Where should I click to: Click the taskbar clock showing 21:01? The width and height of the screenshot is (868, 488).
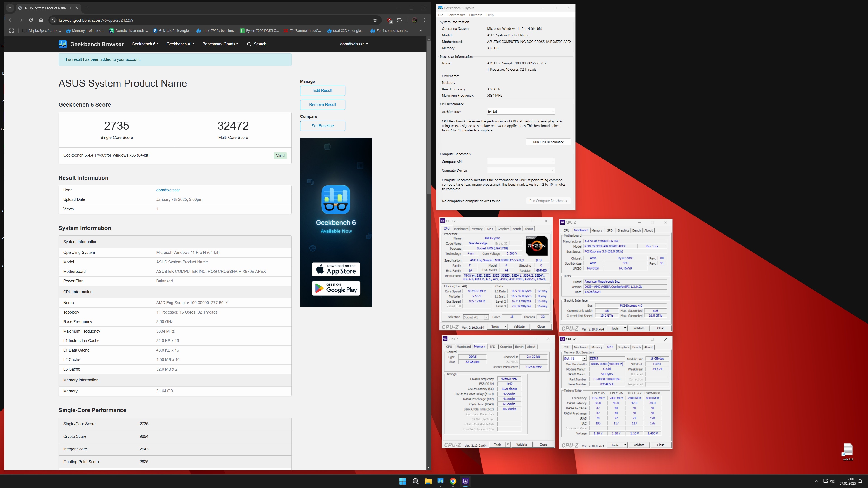(847, 481)
